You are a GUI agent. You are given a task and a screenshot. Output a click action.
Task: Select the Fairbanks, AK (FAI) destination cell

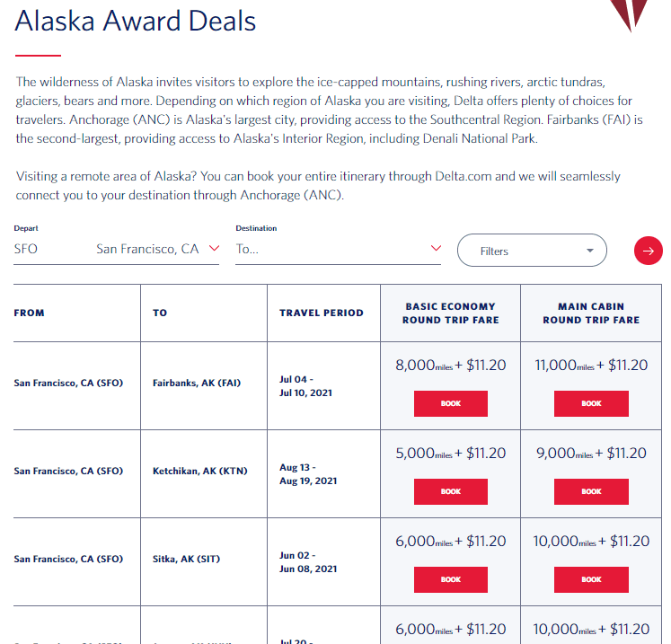197,384
